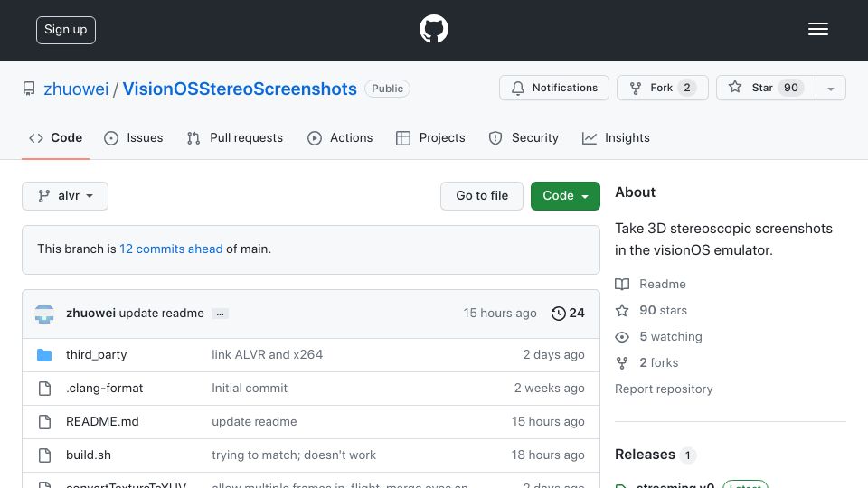868x488 pixels.
Task: Click the Sign up button
Action: [x=66, y=30]
